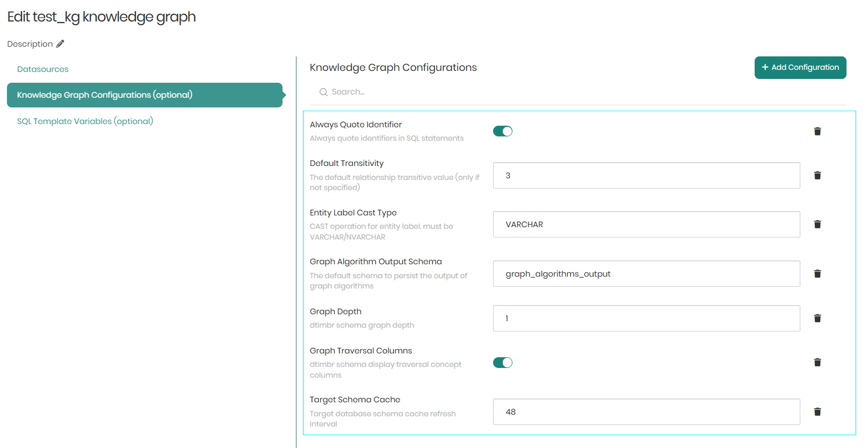The width and height of the screenshot is (868, 448).
Task: Delete the Default Transitivity configuration
Action: tap(817, 176)
